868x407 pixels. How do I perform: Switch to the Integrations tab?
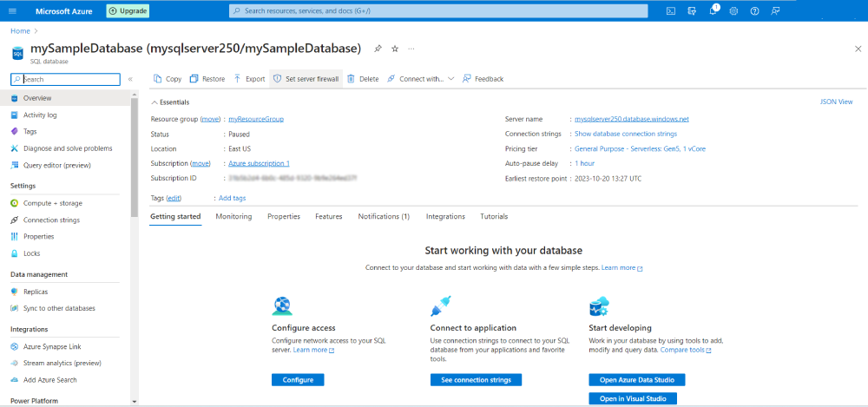point(445,216)
